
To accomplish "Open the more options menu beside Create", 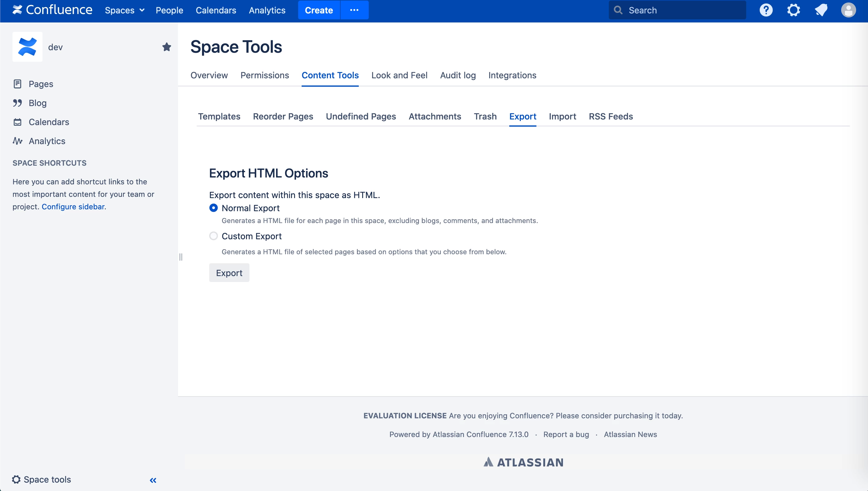I will 354,10.
